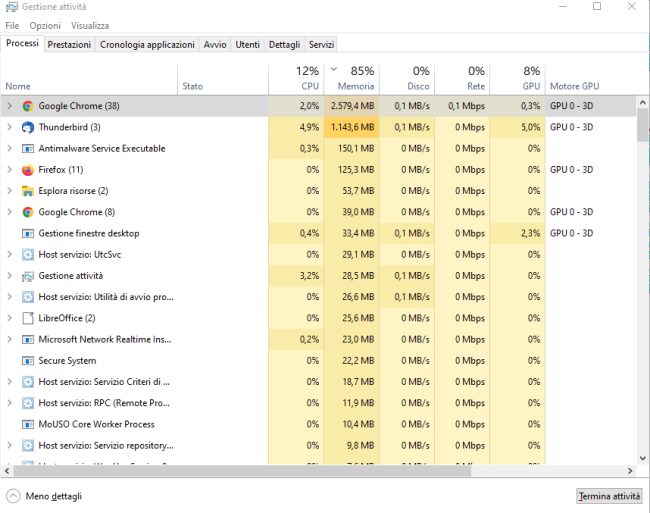Click the Meno dettagli link
Viewport: 650px width, 513px height.
tap(53, 496)
